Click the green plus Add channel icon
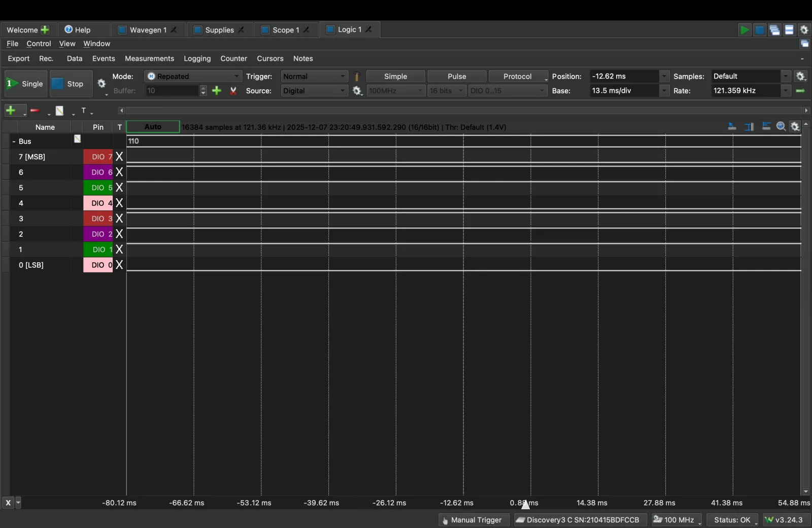The image size is (812, 528). point(11,110)
